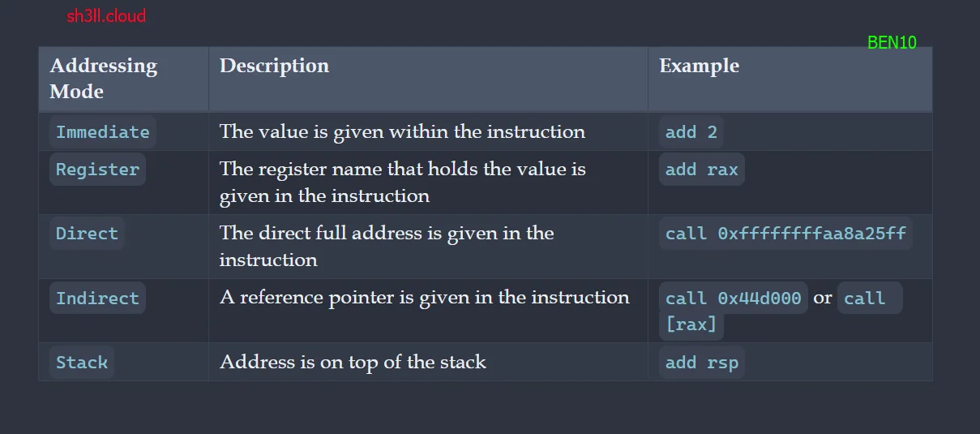Click the Direct code tag
This screenshot has height=434, width=980.
(x=87, y=234)
